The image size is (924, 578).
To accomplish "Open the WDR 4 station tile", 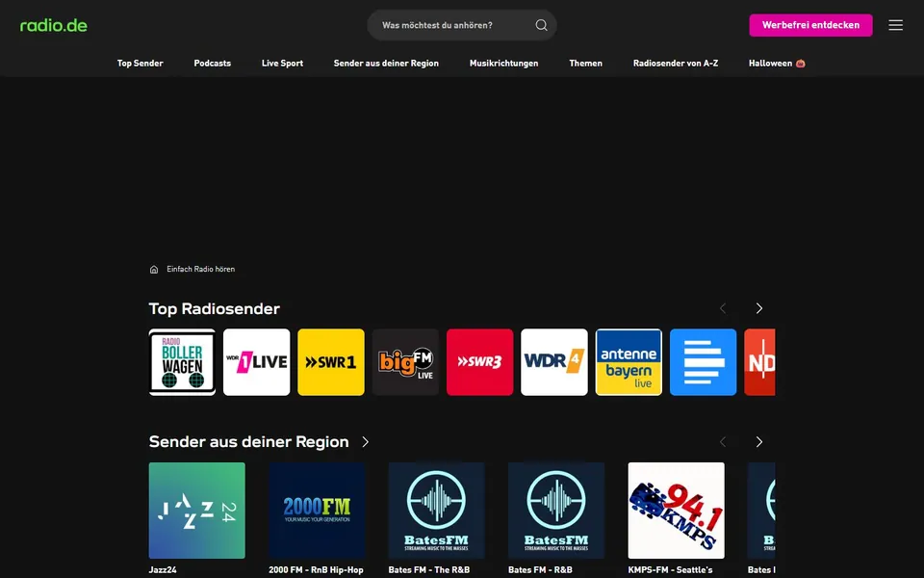I will (x=554, y=362).
